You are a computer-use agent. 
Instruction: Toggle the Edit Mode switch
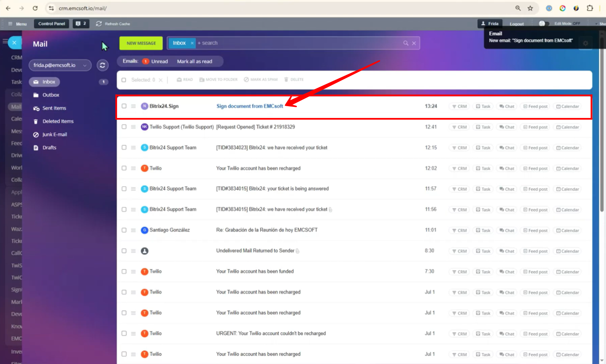click(x=544, y=24)
